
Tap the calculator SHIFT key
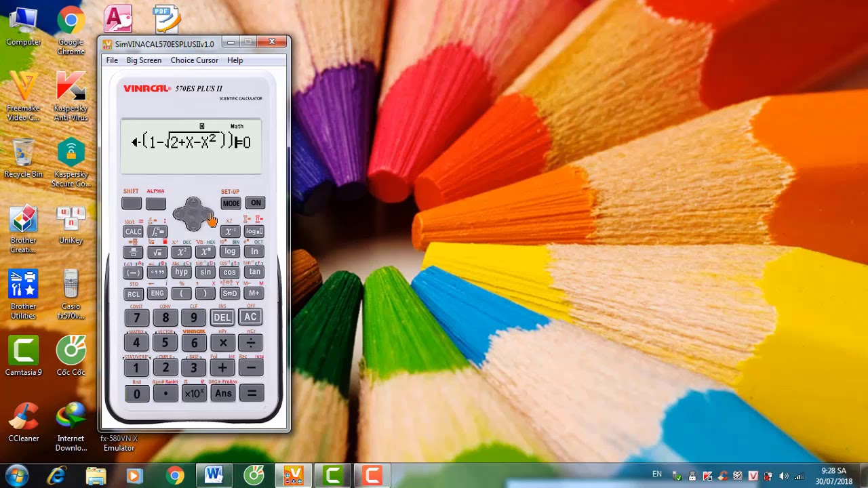(x=132, y=203)
